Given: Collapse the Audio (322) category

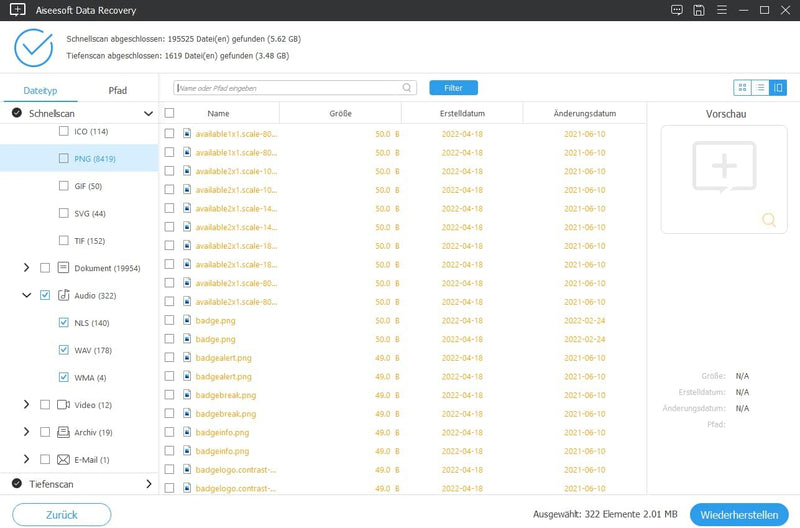Looking at the screenshot, I should pos(26,296).
